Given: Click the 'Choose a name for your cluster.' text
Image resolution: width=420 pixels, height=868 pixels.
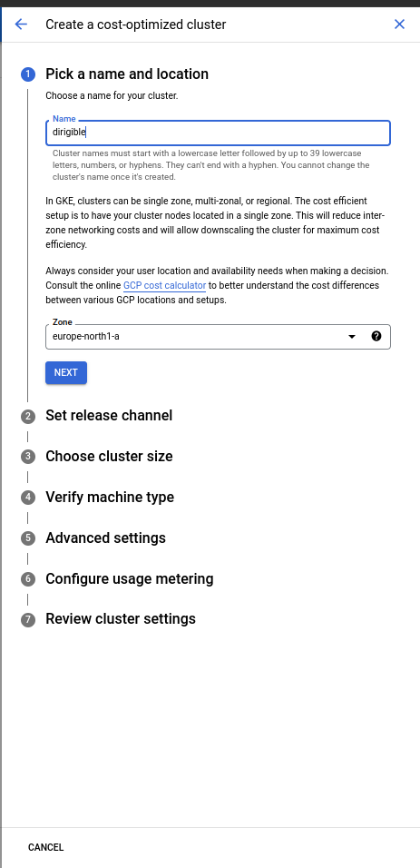Looking at the screenshot, I should (x=112, y=95).
